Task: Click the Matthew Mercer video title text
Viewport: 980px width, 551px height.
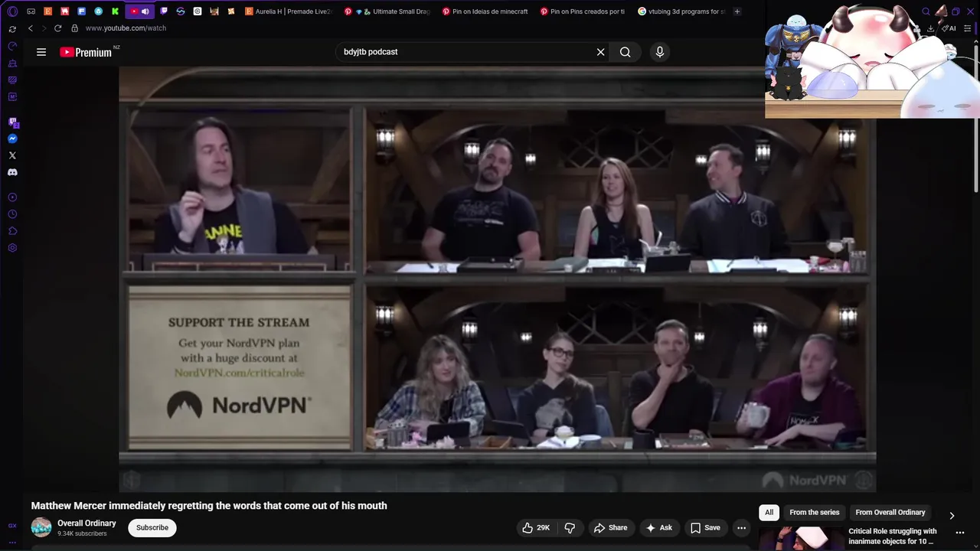Action: [209, 506]
